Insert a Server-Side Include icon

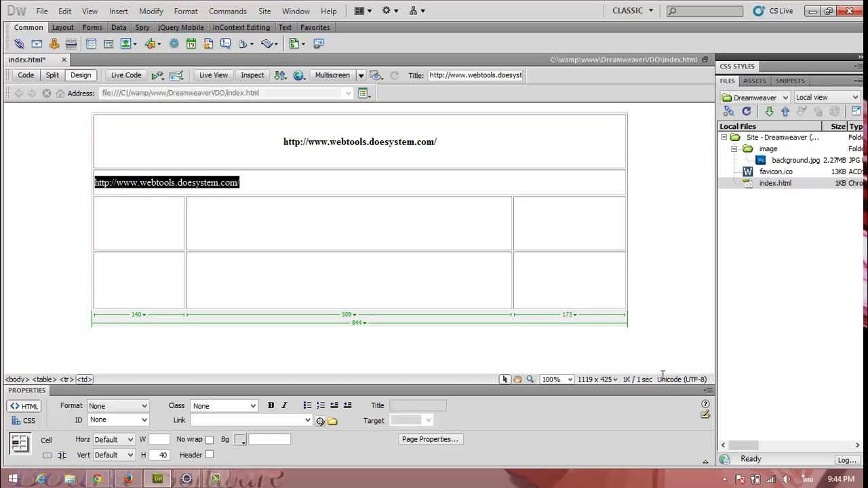coord(208,43)
